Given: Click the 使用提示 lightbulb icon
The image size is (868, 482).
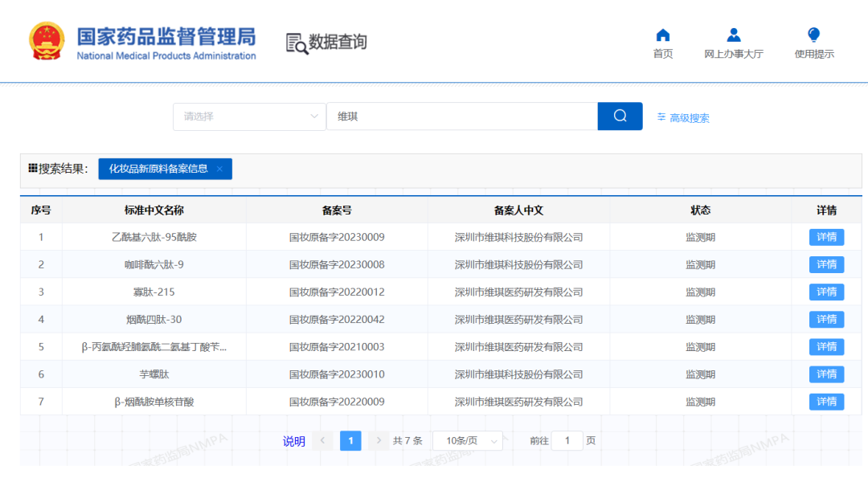Looking at the screenshot, I should pos(813,35).
